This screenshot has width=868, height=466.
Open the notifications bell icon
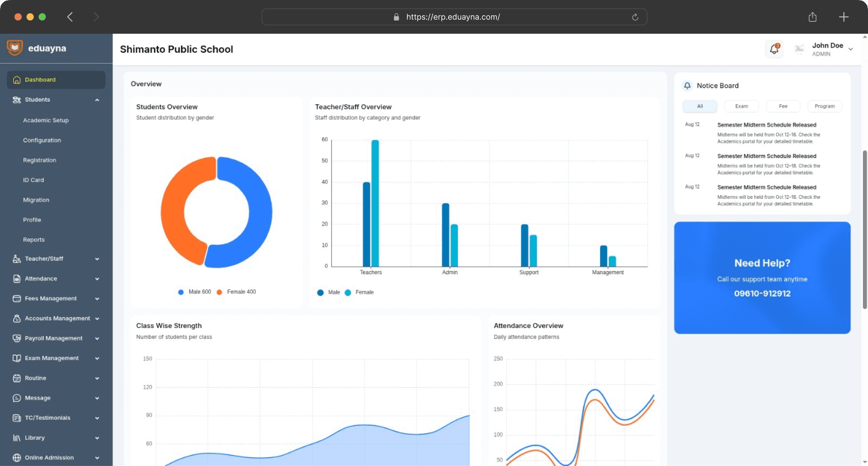(x=774, y=49)
